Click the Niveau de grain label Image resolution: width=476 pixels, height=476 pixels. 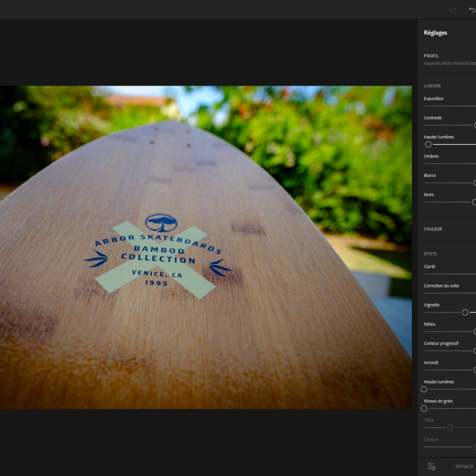(438, 401)
